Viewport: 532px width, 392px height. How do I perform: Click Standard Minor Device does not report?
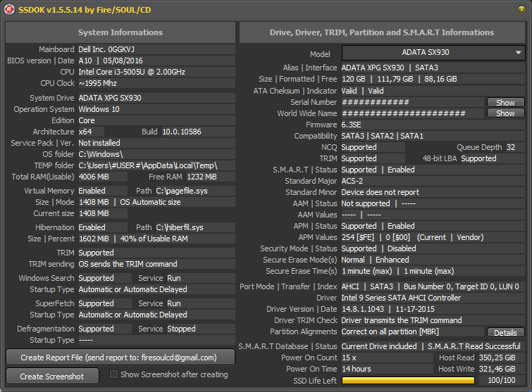pos(381,192)
